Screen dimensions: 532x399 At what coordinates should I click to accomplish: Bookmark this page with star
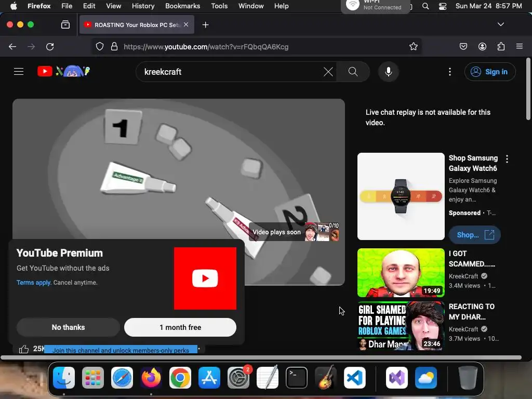(413, 46)
